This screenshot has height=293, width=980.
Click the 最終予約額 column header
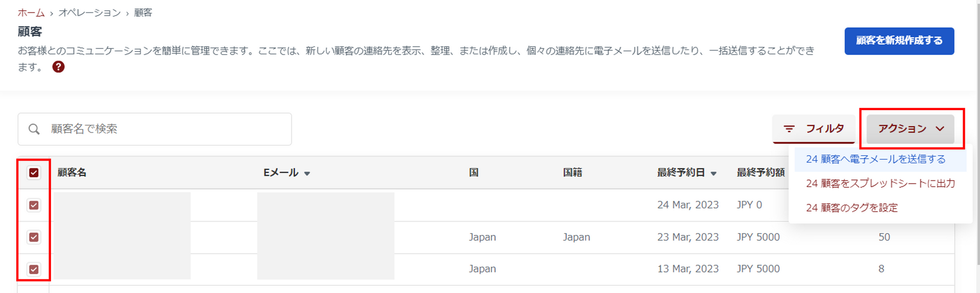(760, 173)
